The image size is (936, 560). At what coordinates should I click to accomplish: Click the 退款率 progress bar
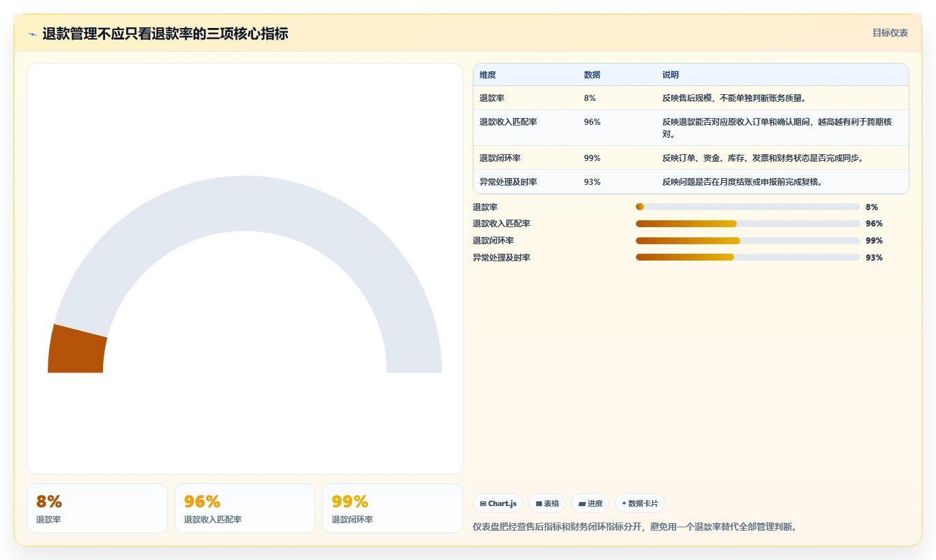pos(748,207)
